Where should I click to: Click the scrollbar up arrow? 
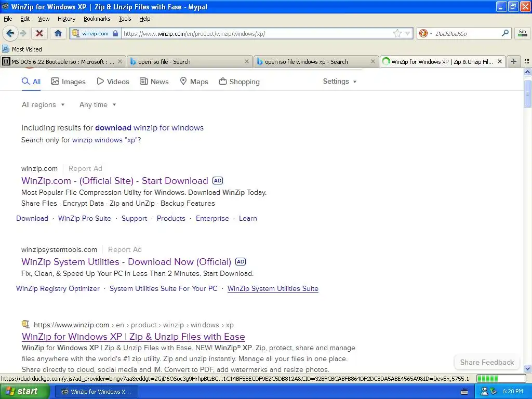coord(527,72)
